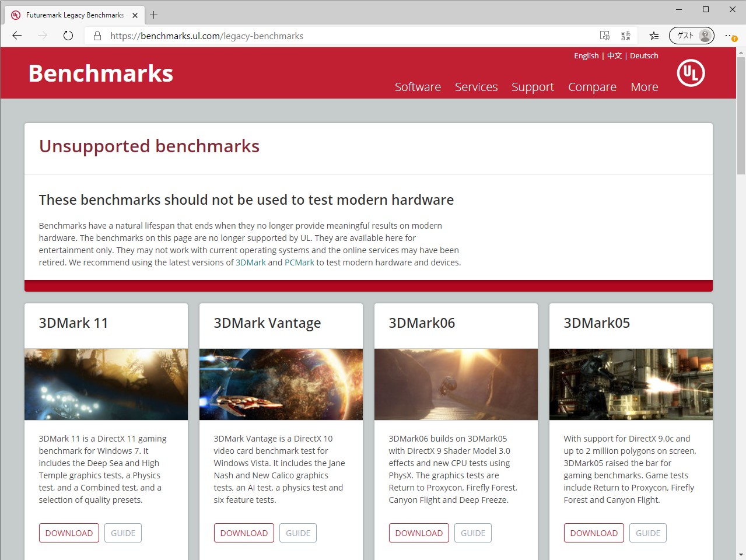
Task: Minimize the browser window
Action: 679,9
